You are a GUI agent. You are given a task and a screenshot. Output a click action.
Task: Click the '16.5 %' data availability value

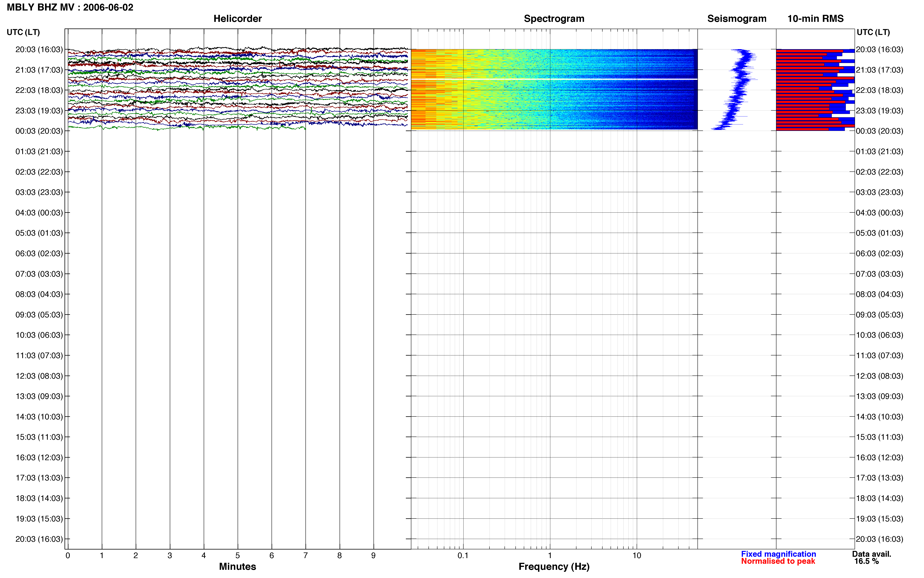coord(866,561)
